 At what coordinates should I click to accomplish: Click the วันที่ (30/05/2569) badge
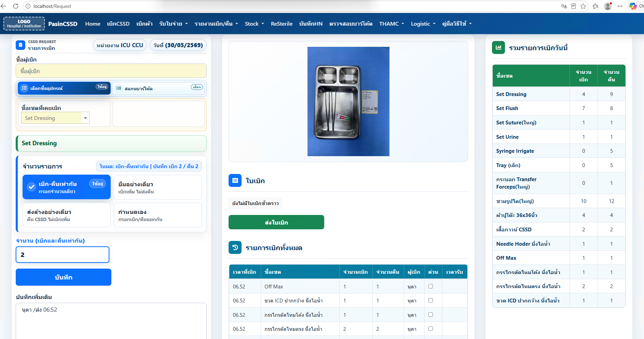(178, 45)
